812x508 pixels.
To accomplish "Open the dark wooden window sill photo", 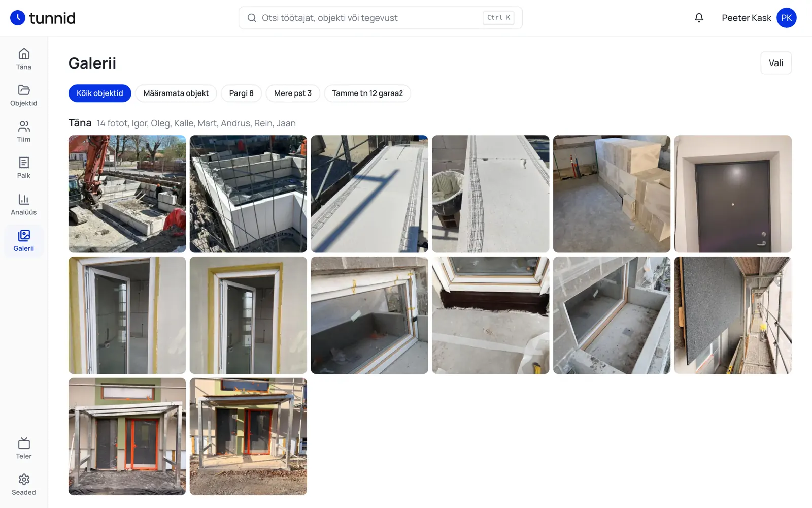I will tap(490, 315).
